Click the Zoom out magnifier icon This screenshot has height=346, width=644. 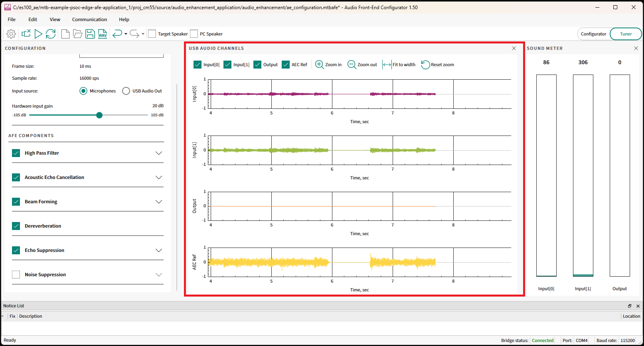352,65
